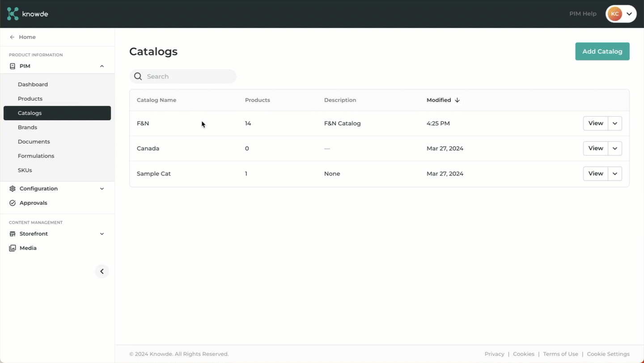
Task: Select Products in the sidebar
Action: click(30, 98)
